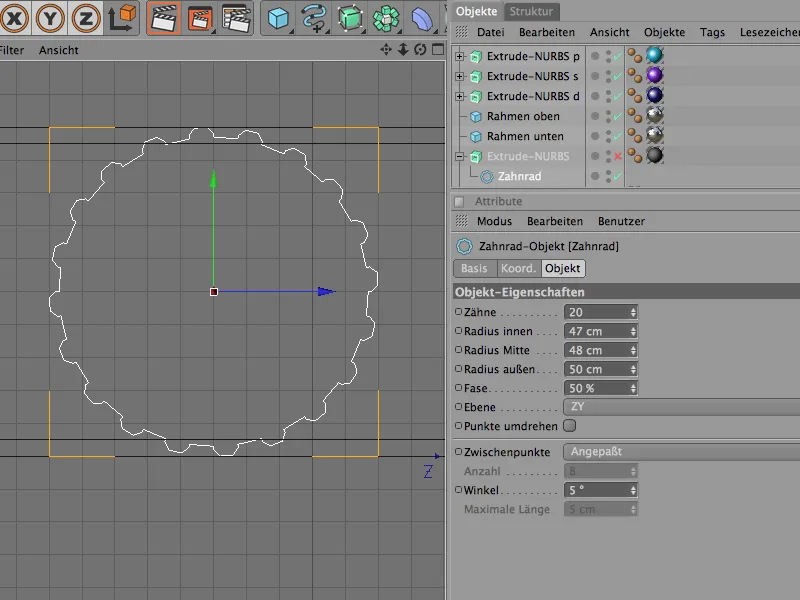Add a cube primitive from toolbar
Screen dimensions: 800x600
pyautogui.click(x=279, y=18)
